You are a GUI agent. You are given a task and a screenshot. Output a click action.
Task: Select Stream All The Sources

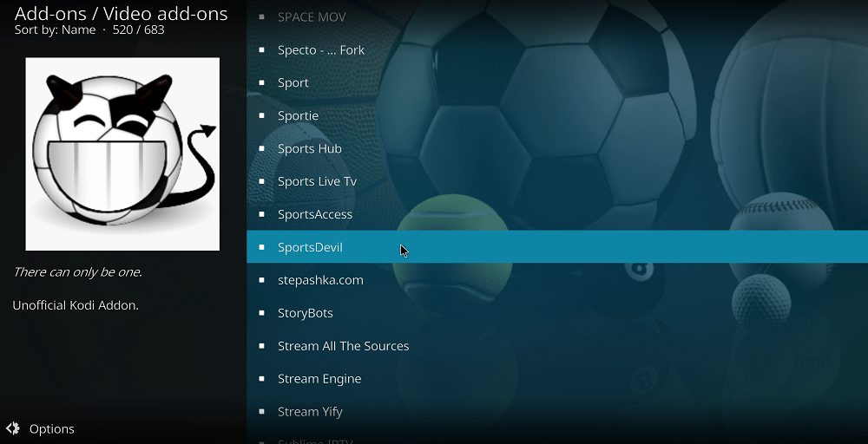click(557, 346)
